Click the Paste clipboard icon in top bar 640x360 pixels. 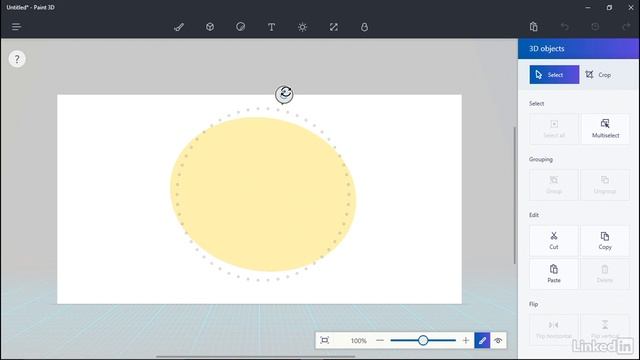pyautogui.click(x=533, y=27)
